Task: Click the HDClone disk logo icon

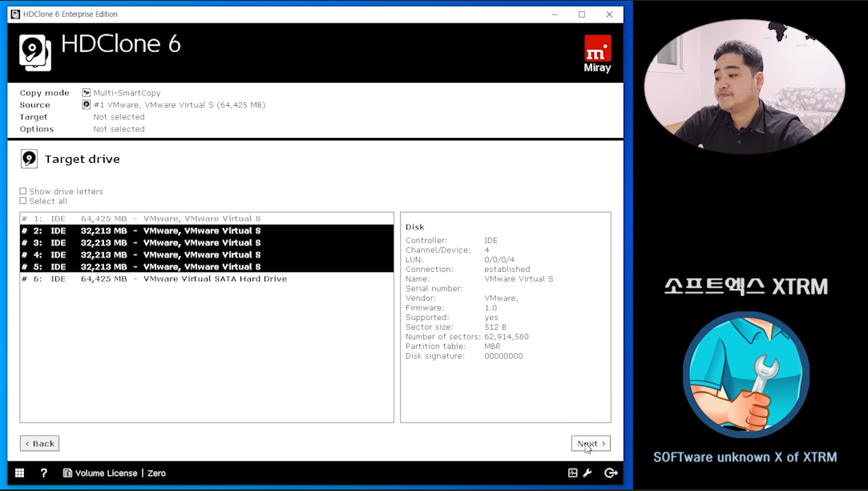Action: tap(35, 53)
